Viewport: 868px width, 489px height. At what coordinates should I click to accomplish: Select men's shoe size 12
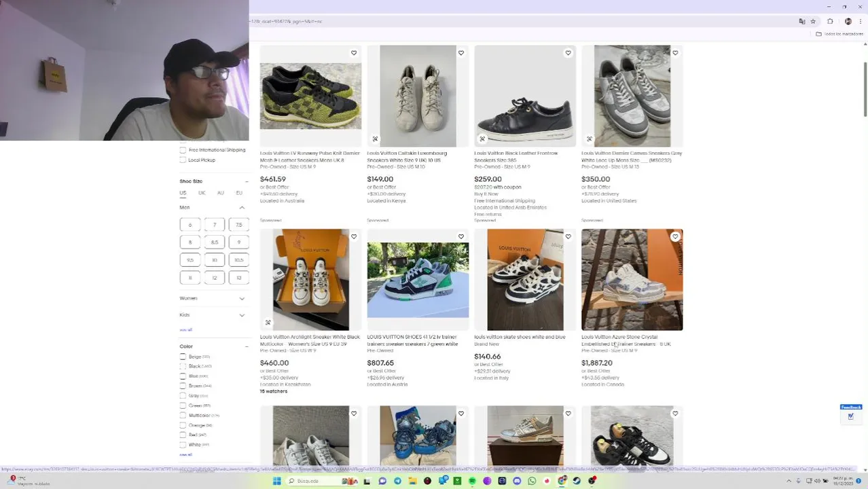pos(215,278)
